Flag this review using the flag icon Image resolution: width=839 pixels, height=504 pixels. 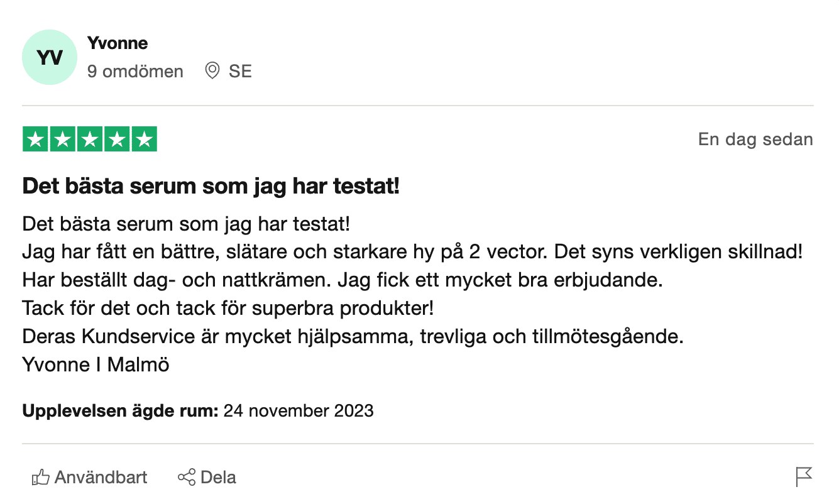[804, 477]
